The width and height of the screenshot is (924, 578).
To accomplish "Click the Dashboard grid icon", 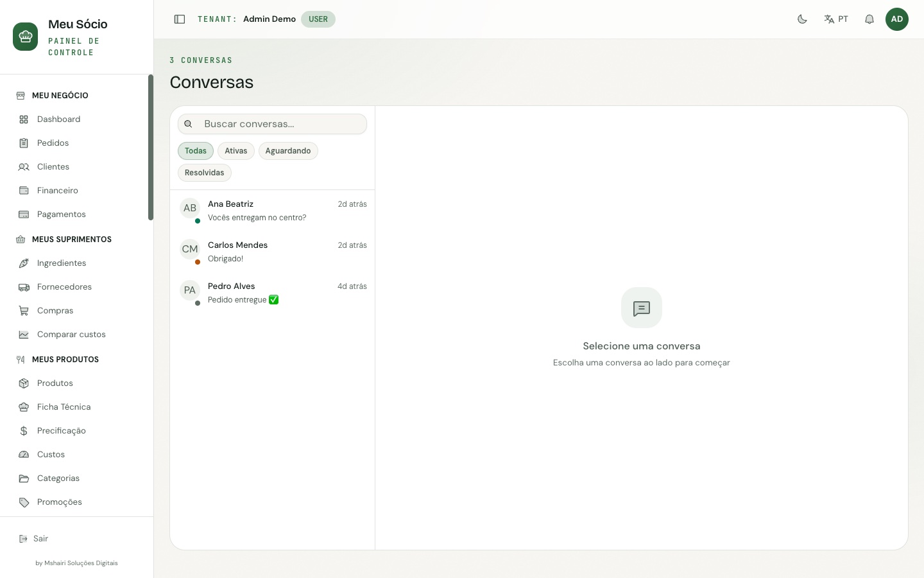I will [24, 119].
